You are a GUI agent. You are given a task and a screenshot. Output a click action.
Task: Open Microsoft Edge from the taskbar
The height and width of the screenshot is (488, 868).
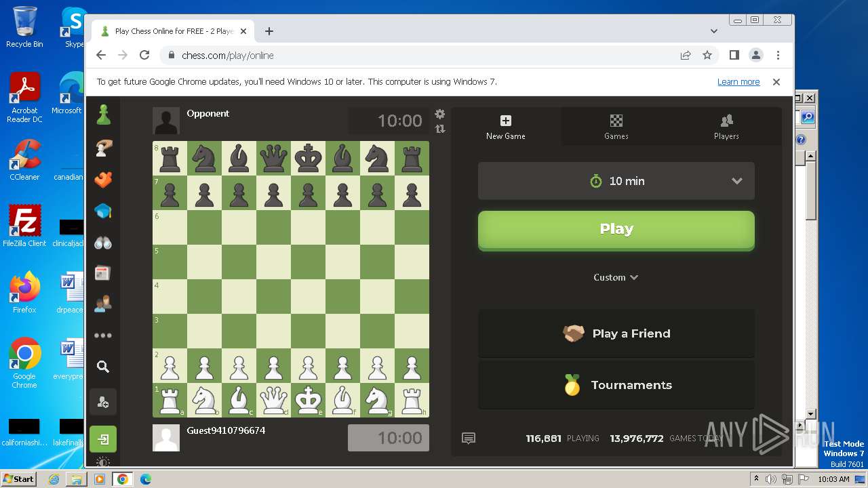point(145,479)
